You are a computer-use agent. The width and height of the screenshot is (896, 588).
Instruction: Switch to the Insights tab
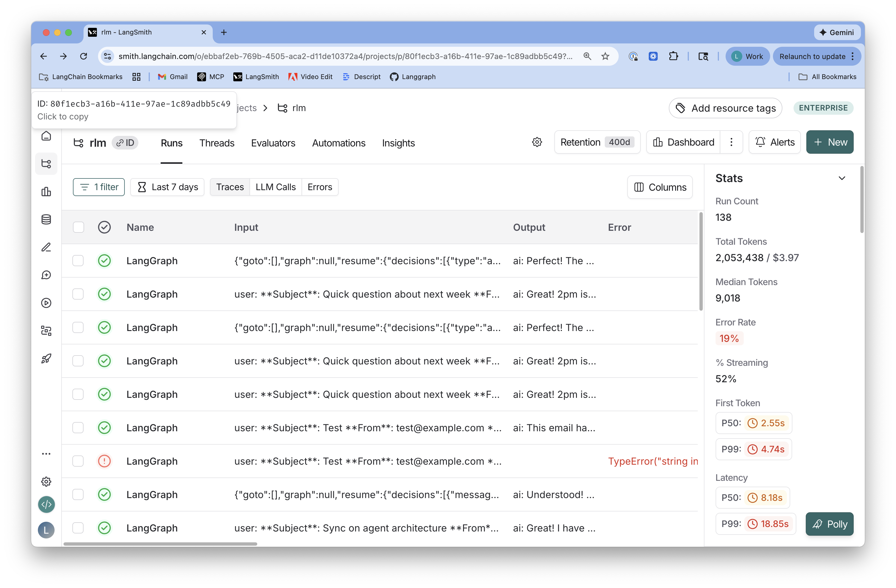point(398,143)
